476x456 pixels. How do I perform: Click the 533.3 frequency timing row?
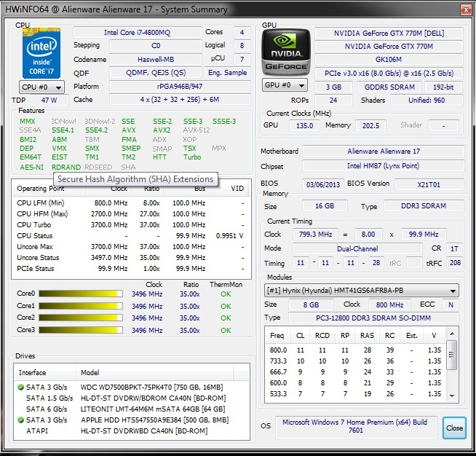pyautogui.click(x=356, y=394)
